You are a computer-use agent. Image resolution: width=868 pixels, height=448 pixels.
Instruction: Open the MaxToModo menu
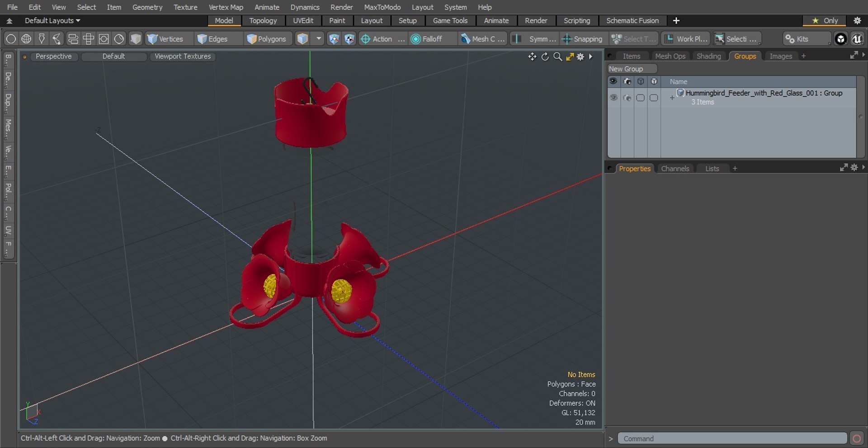tap(382, 7)
